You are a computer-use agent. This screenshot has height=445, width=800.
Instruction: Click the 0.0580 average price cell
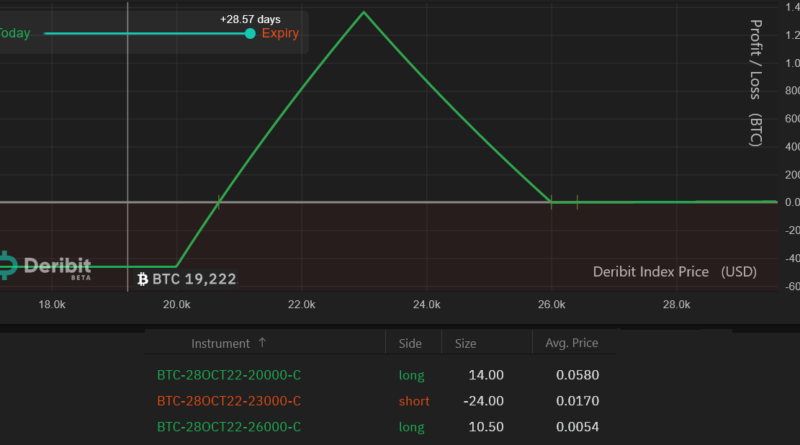pyautogui.click(x=578, y=375)
